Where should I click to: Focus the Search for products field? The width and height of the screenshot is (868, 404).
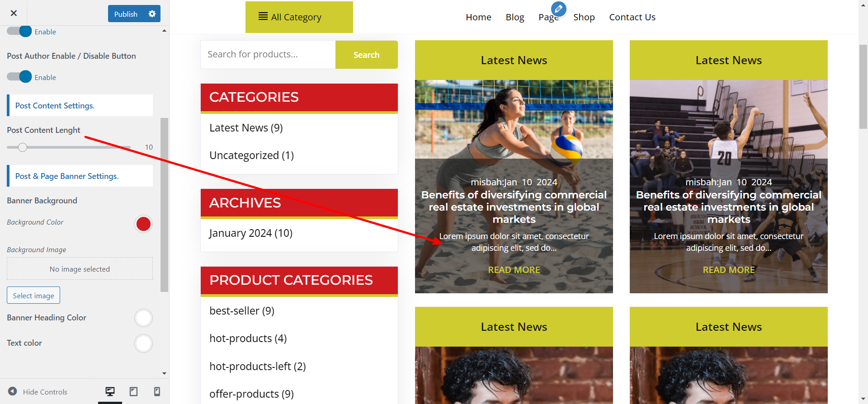point(268,55)
